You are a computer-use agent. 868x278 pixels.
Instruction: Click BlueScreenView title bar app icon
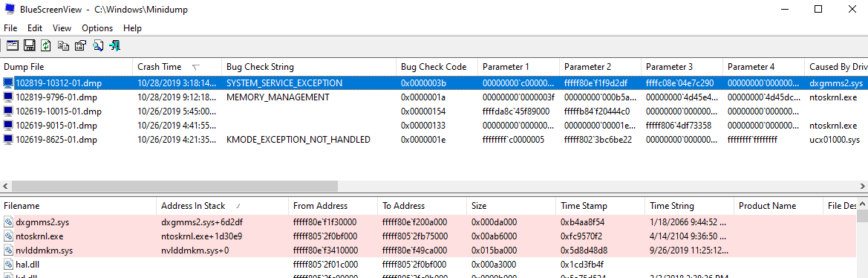pyautogui.click(x=10, y=9)
